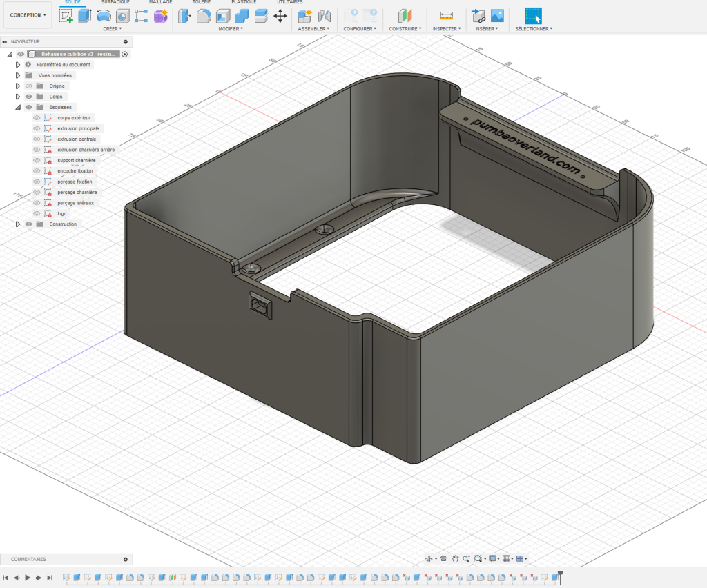Screen dimensions: 707x588
Task: Click the Insert Derive link icon
Action: 478,17
